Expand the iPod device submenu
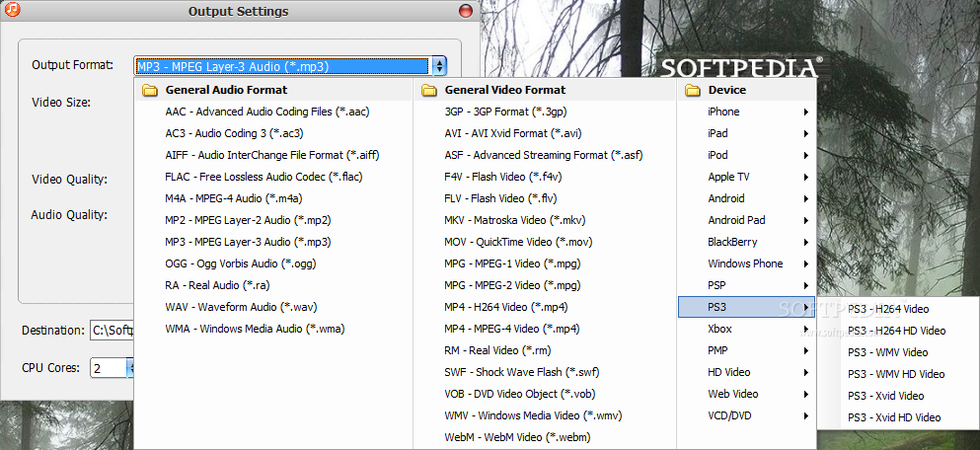Viewport: 980px width, 450px height. pyautogui.click(x=747, y=155)
